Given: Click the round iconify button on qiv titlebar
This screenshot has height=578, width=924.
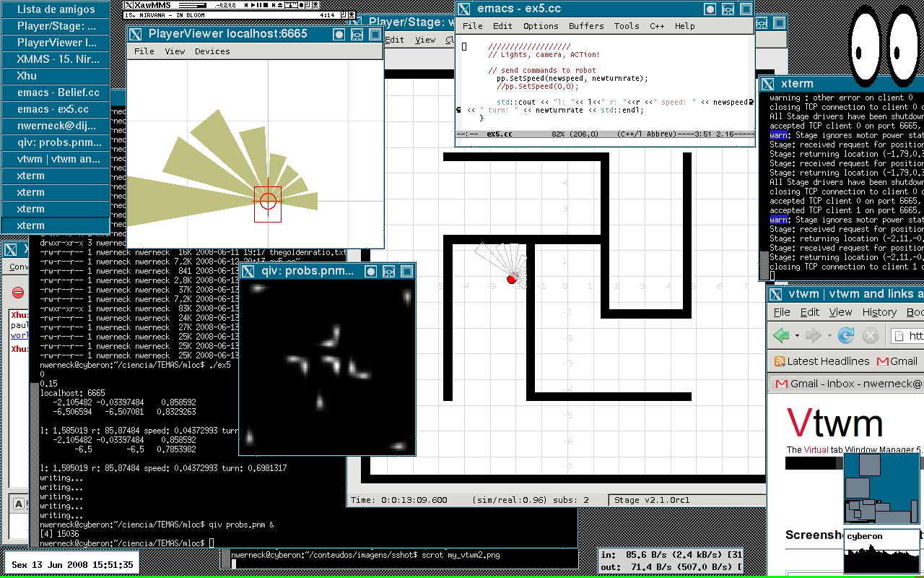Looking at the screenshot, I should (x=370, y=271).
